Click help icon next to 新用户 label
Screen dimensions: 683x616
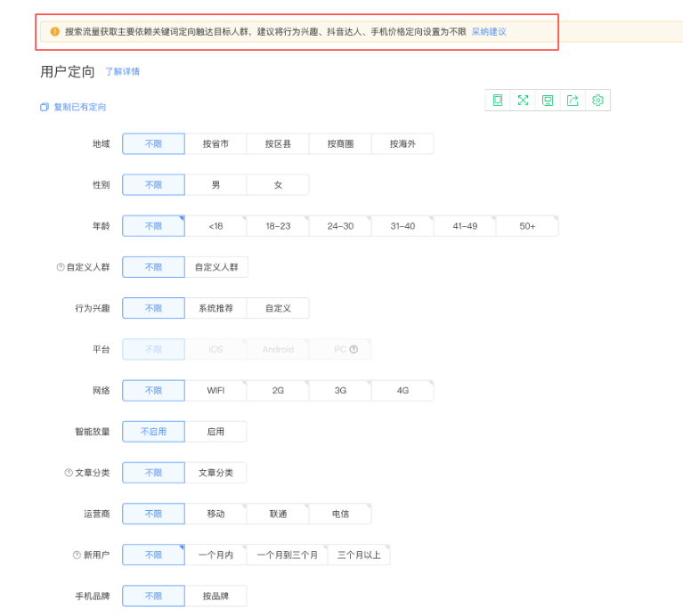[x=77, y=555]
